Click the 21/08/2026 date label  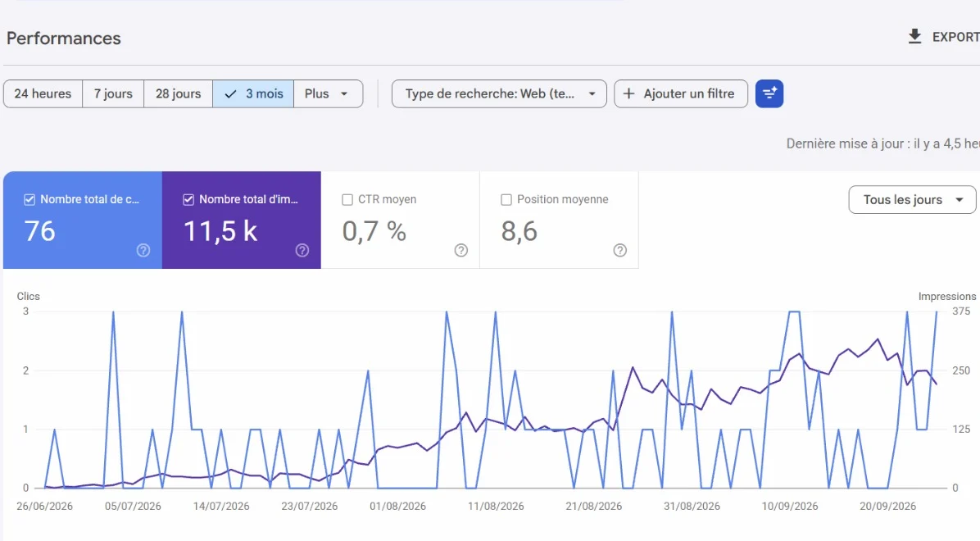(x=594, y=506)
